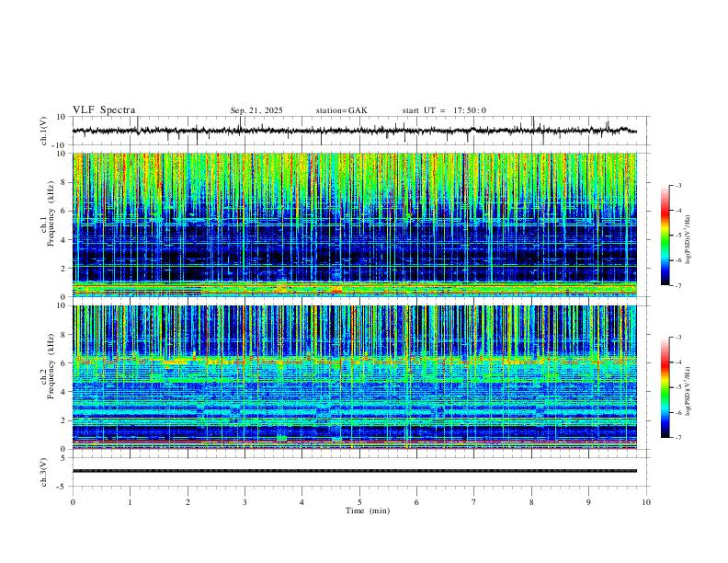Click the ch.1 spectrogram color scale bar
Screen dimensions: 728x563
pos(665,236)
